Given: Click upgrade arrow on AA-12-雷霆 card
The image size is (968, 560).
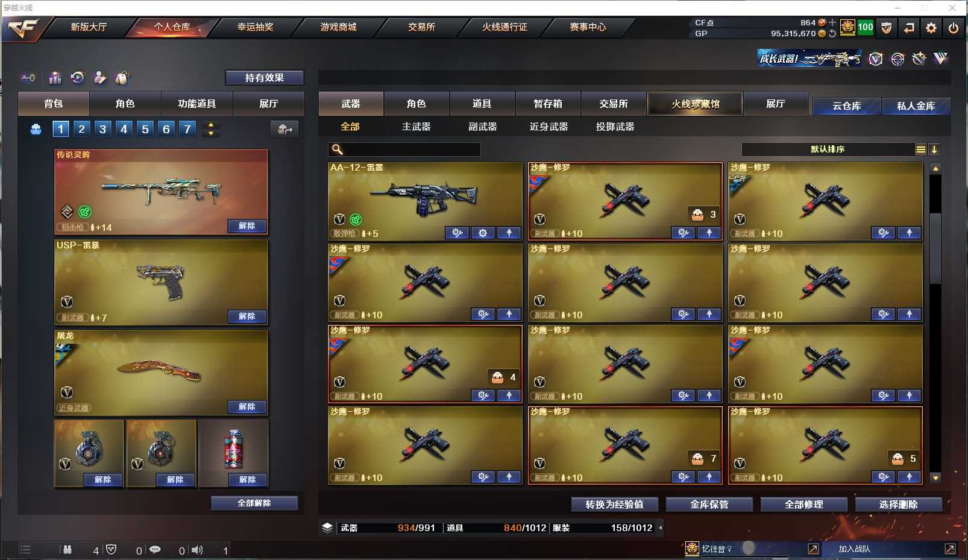Looking at the screenshot, I should tap(509, 233).
